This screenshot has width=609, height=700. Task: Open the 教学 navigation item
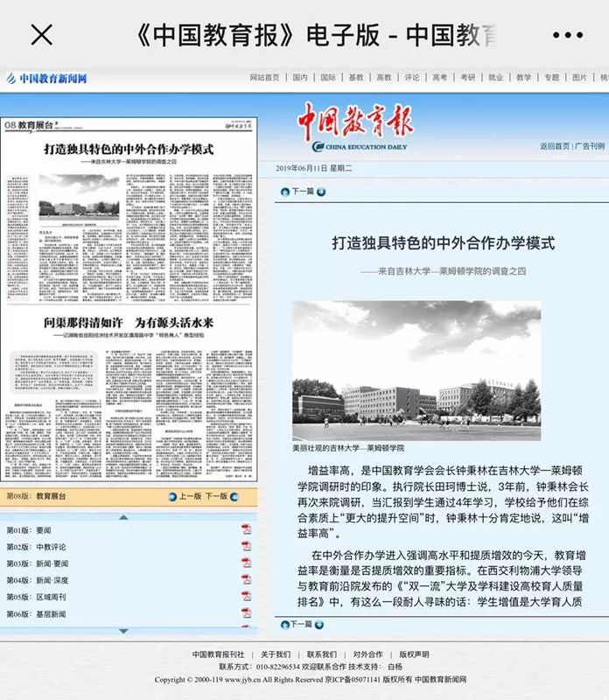tap(524, 77)
